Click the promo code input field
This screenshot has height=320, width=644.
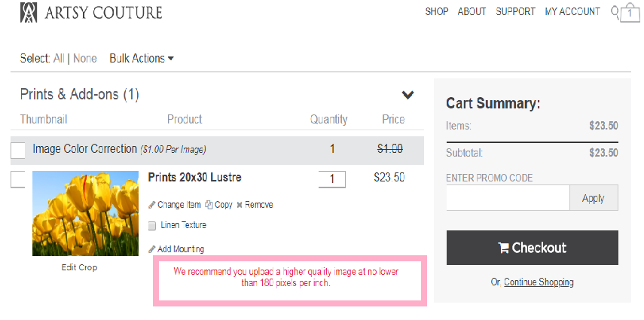508,198
